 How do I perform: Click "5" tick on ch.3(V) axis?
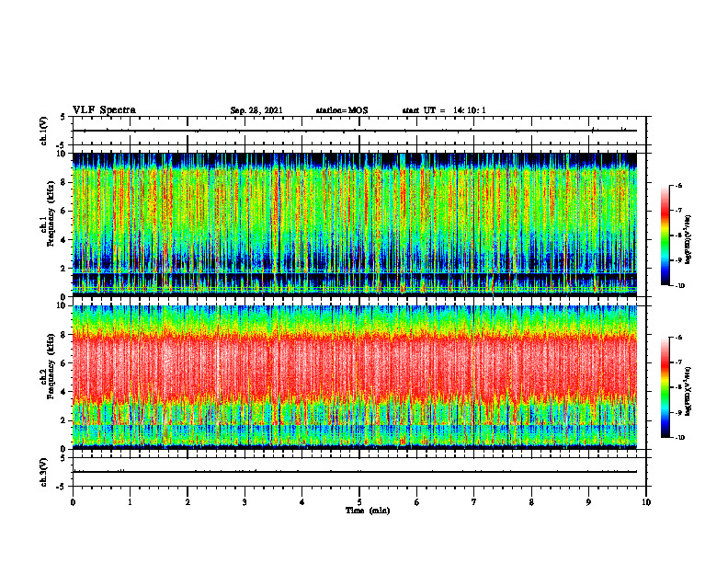tap(63, 458)
